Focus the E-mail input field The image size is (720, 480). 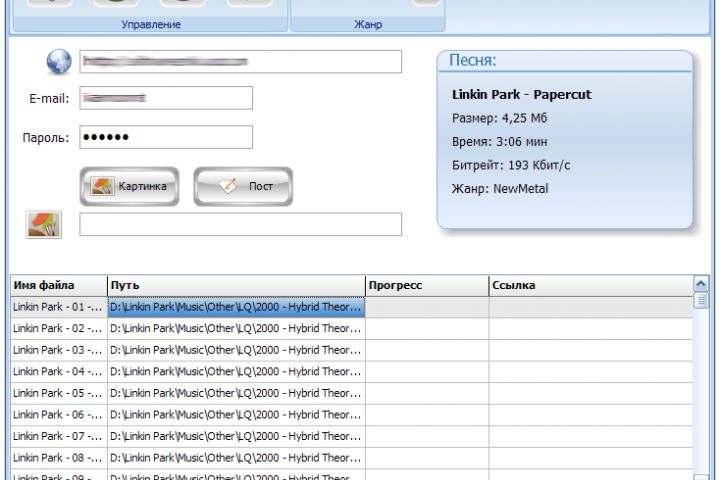tap(166, 98)
